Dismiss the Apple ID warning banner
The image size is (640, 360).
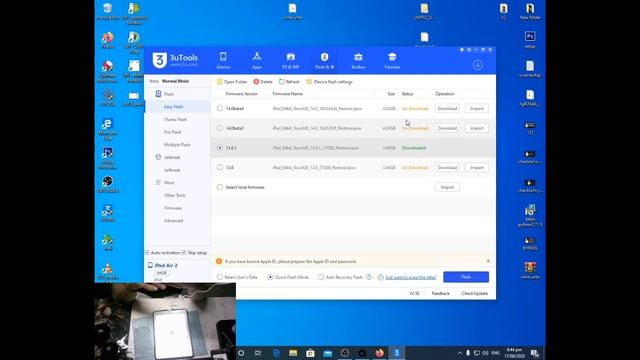click(x=488, y=261)
